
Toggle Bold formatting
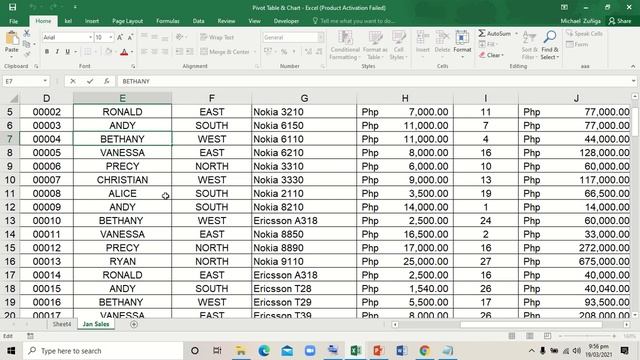click(47, 52)
